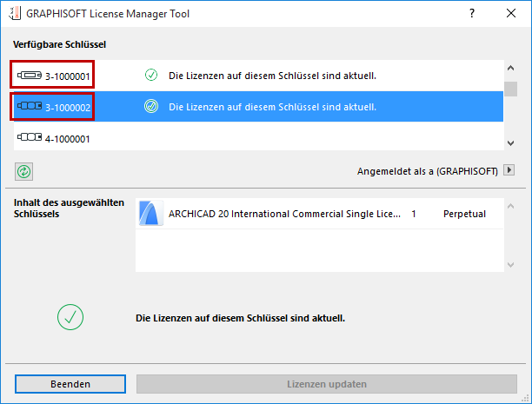Click down arrow of key contents list scrollbar

click(x=510, y=265)
